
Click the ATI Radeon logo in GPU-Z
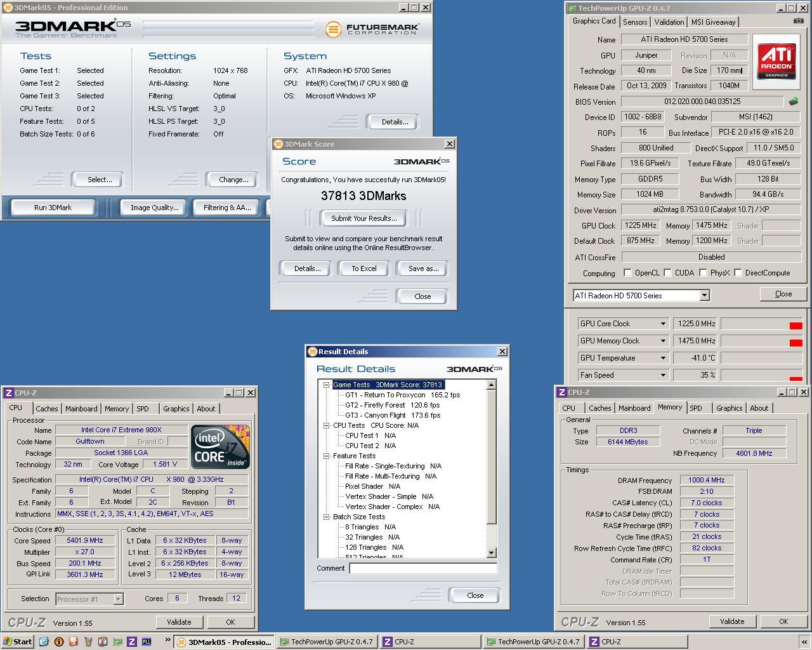click(776, 61)
